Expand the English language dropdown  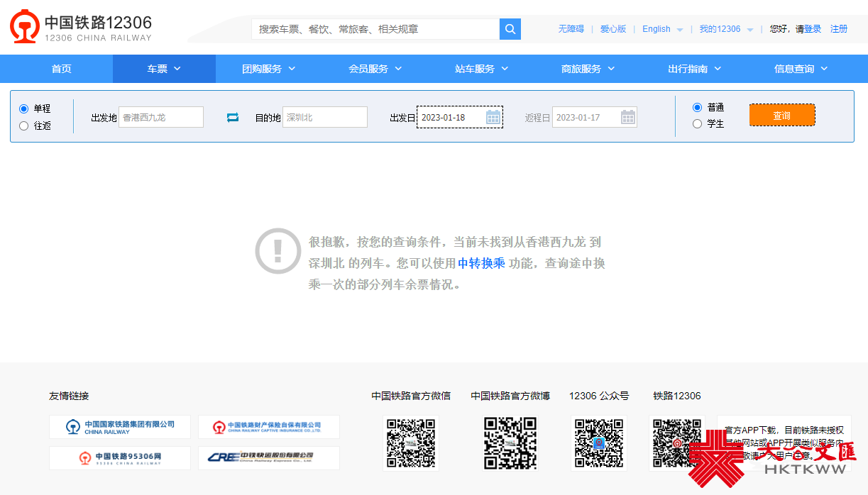pos(662,29)
